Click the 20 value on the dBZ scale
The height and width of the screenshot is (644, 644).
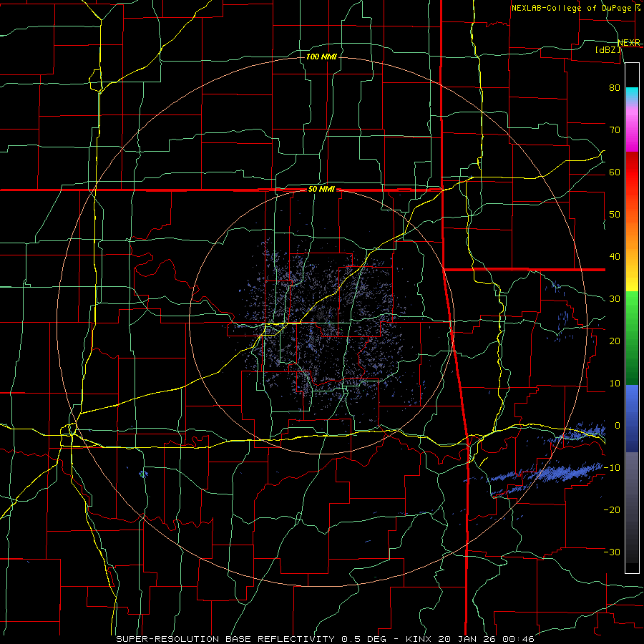click(615, 341)
